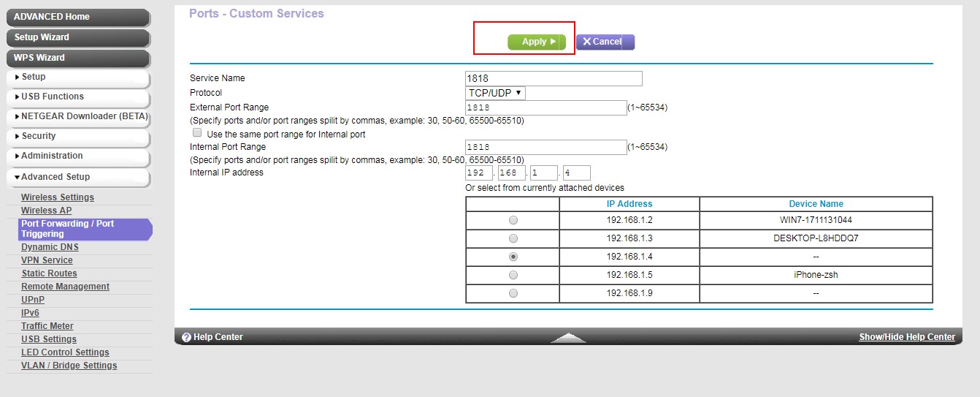The image size is (980, 397).
Task: Open the VLAN / Bridge Settings link
Action: click(x=69, y=366)
